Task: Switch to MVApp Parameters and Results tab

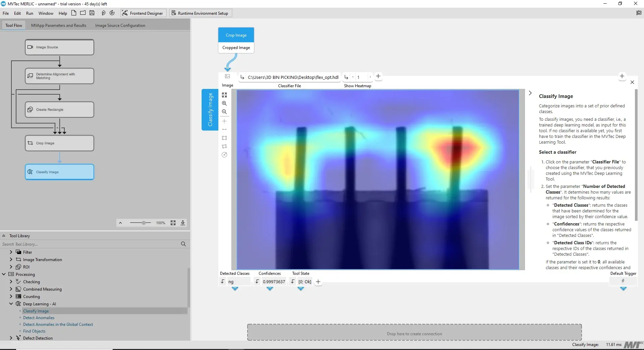Action: (59, 26)
